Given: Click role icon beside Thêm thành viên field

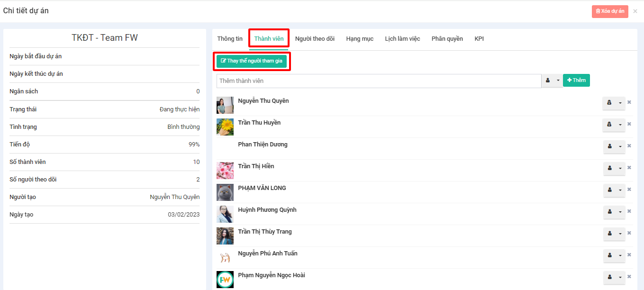Looking at the screenshot, I should 548,81.
